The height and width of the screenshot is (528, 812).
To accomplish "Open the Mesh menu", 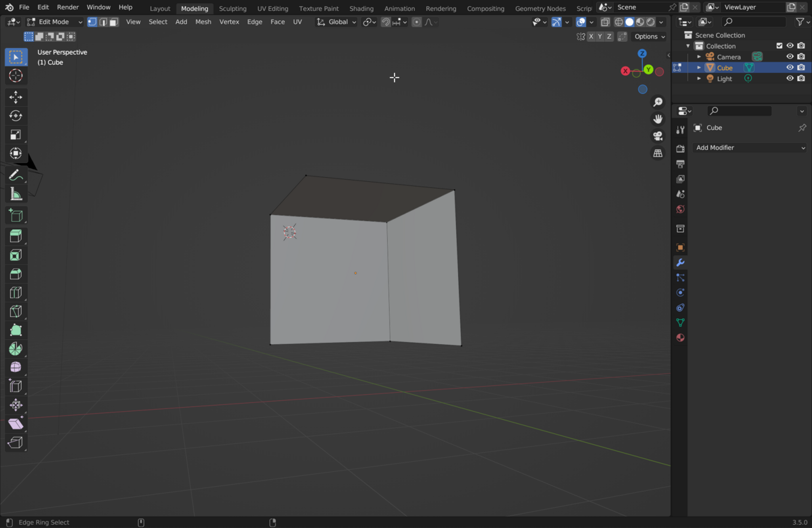I will tap(203, 22).
